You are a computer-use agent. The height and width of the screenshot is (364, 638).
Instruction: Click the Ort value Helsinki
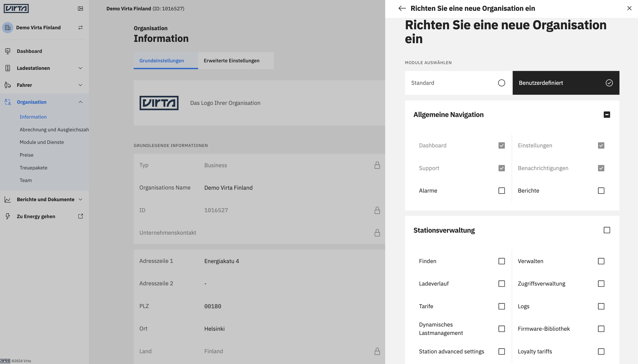tap(214, 329)
